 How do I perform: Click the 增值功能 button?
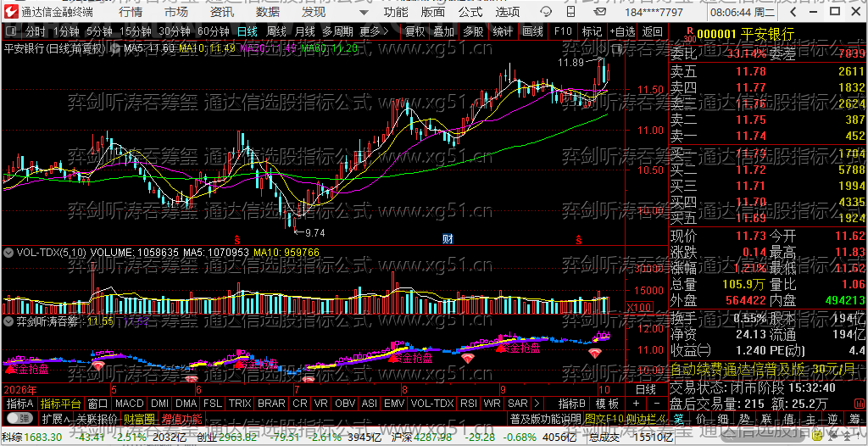pyautogui.click(x=181, y=418)
